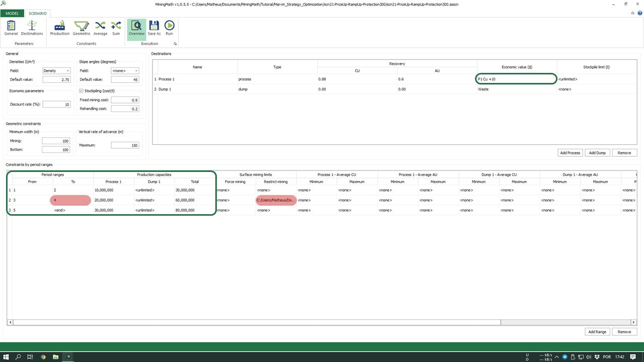
Task: Click the Add Dump button
Action: [597, 153]
